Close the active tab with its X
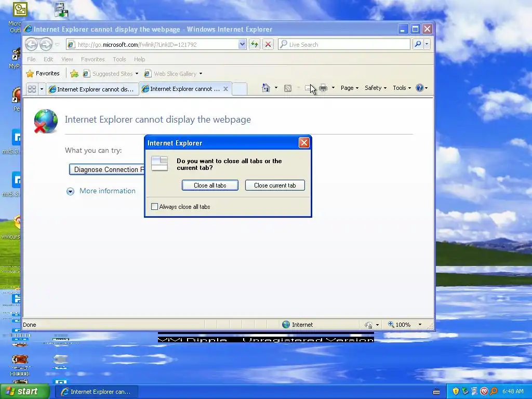This screenshot has height=399, width=532. [225, 89]
